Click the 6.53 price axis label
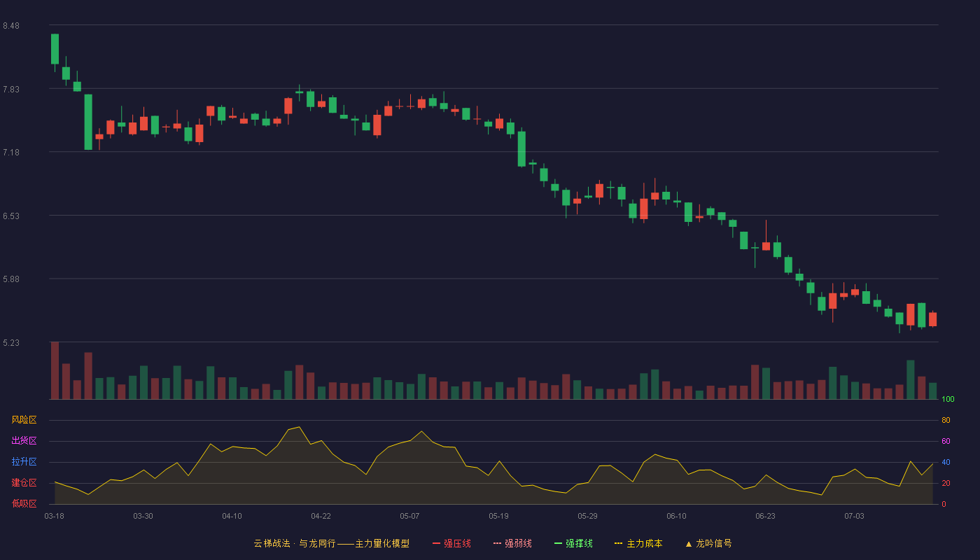Screen dimensions: 980x560 coord(11,216)
